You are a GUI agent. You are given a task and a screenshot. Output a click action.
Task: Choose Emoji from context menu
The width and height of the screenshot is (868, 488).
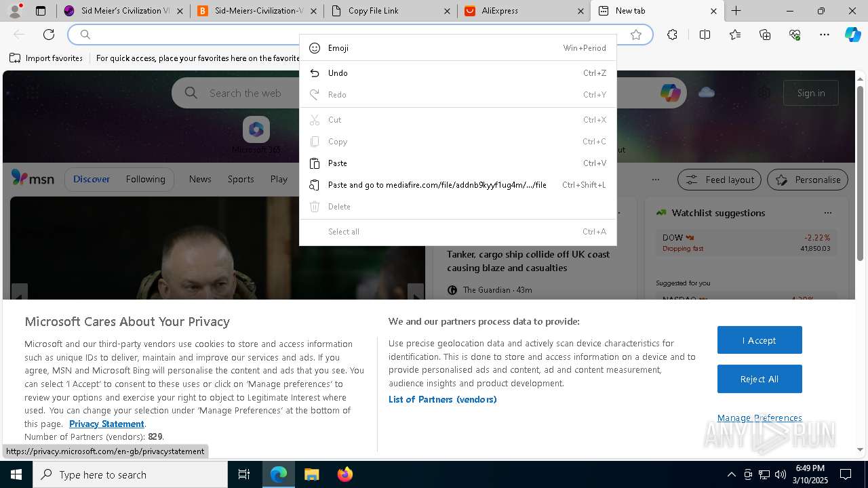pyautogui.click(x=458, y=48)
